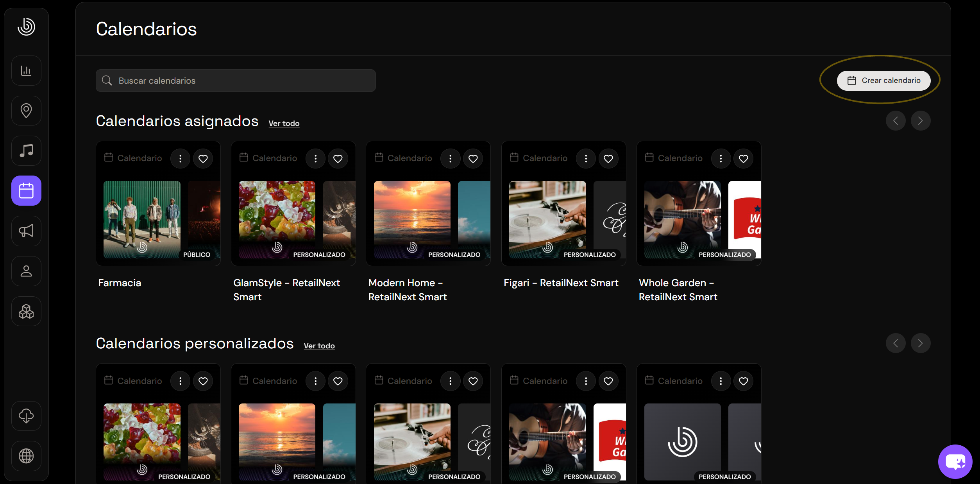Click Figari - RetailNext Smart title
The image size is (980, 484).
[561, 283]
